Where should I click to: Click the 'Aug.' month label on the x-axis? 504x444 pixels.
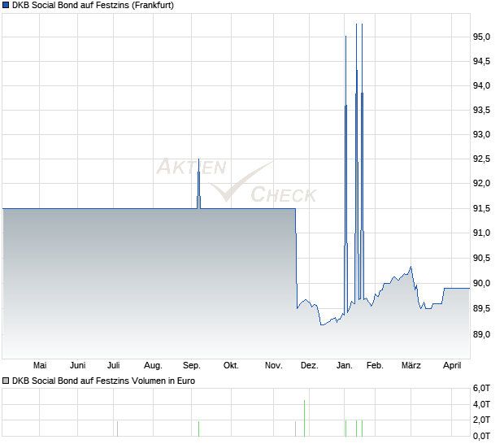point(153,365)
